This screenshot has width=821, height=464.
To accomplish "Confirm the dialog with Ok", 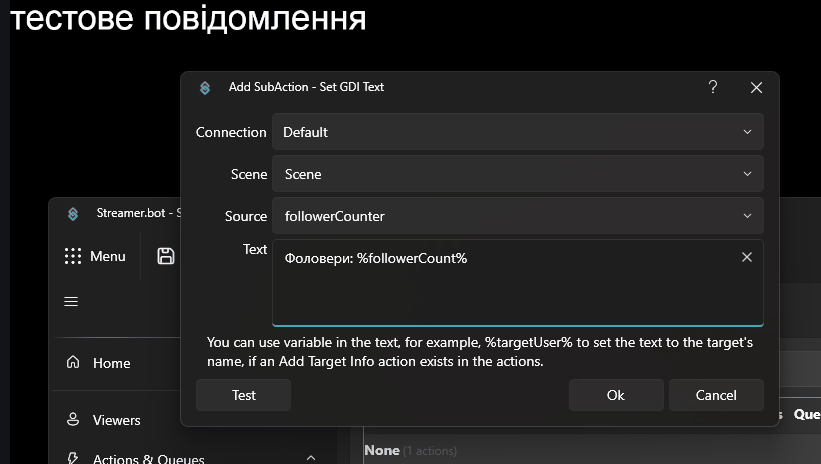I will click(615, 395).
